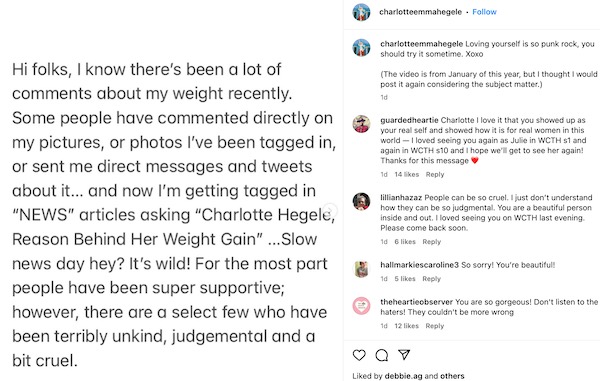Image resolution: width=600 pixels, height=381 pixels.
Task: Open the charlotteemmahegele username in header
Action: (x=421, y=12)
